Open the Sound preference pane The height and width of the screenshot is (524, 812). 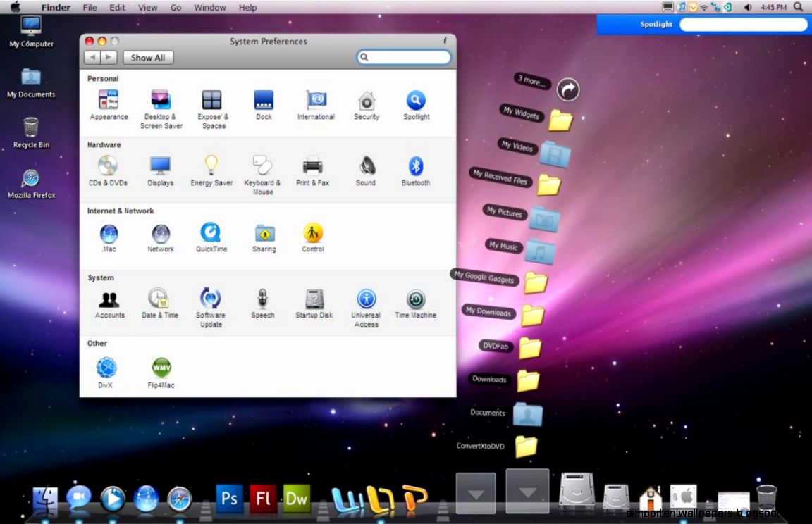[x=365, y=168]
